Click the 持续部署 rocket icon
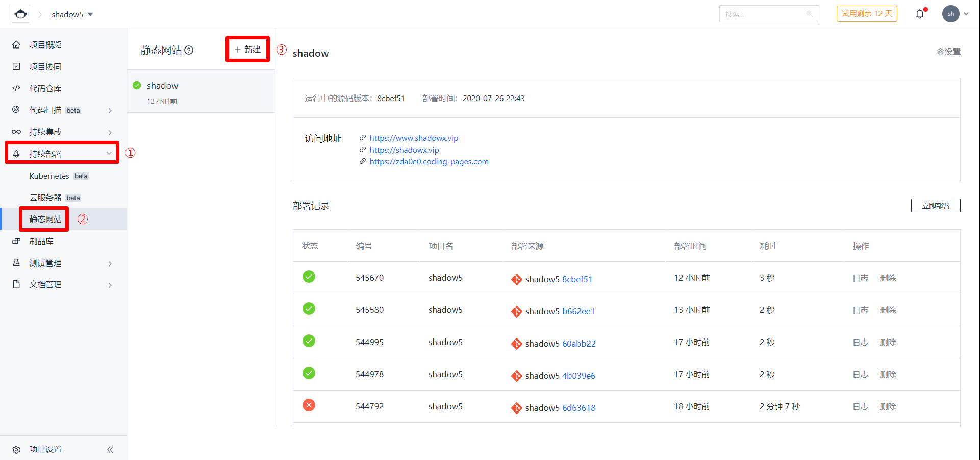The height and width of the screenshot is (460, 980). 16,154
